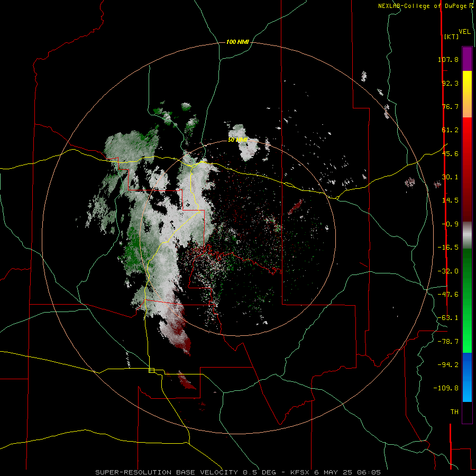
Task: Click the 50 NMI range ring label
Action: 237,140
